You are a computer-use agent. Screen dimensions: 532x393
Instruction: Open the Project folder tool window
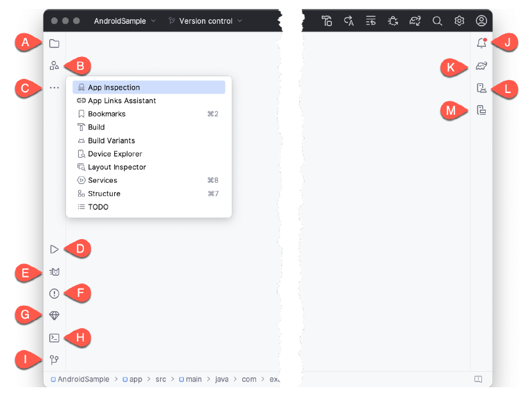pyautogui.click(x=54, y=44)
